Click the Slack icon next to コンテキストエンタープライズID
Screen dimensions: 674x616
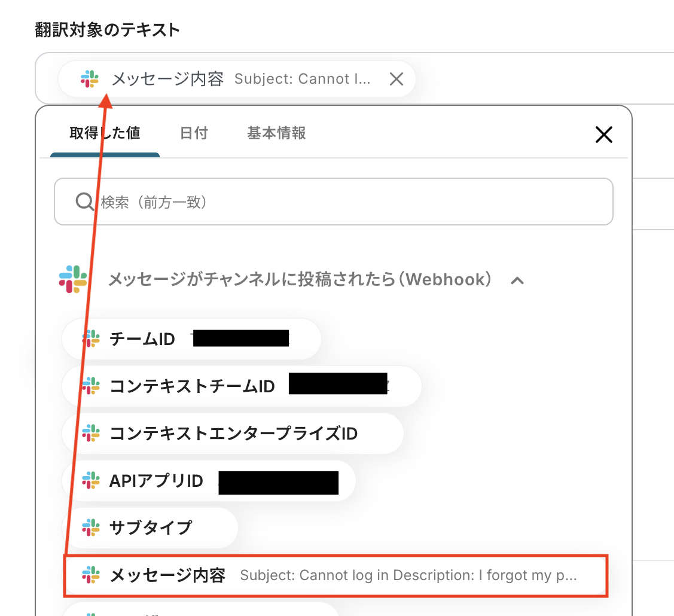pyautogui.click(x=90, y=433)
